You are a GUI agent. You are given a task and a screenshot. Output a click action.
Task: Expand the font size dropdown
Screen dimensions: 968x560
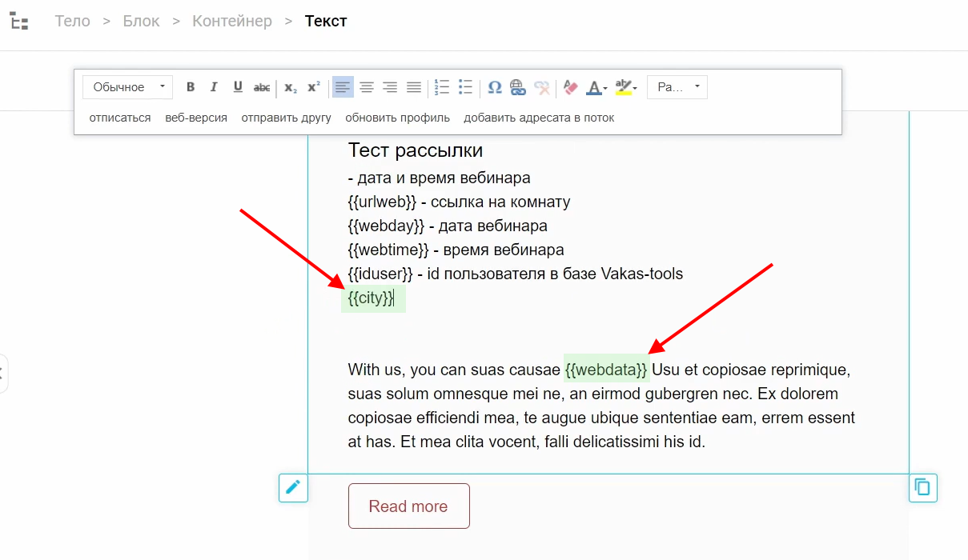pyautogui.click(x=677, y=87)
